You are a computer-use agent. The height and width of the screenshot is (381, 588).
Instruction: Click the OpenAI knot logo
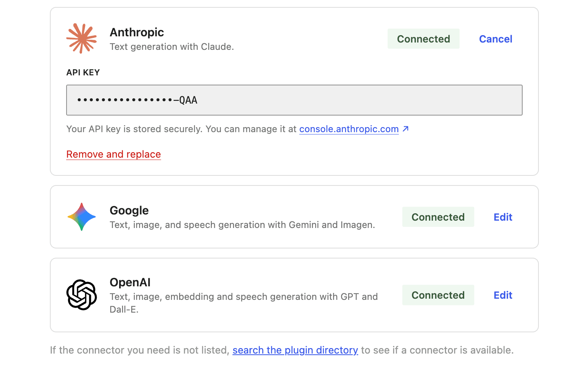(x=82, y=295)
